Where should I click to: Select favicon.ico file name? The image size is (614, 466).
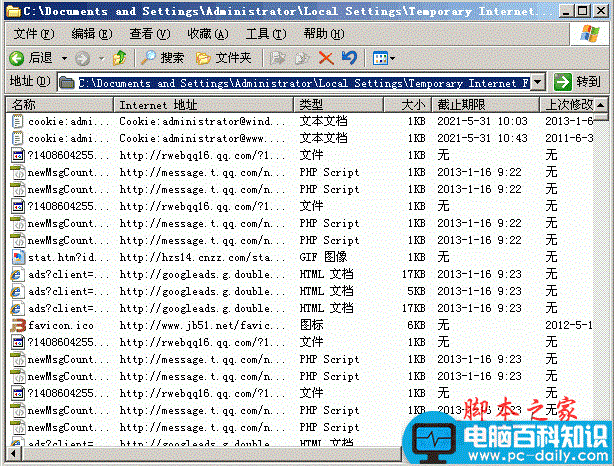[61, 325]
